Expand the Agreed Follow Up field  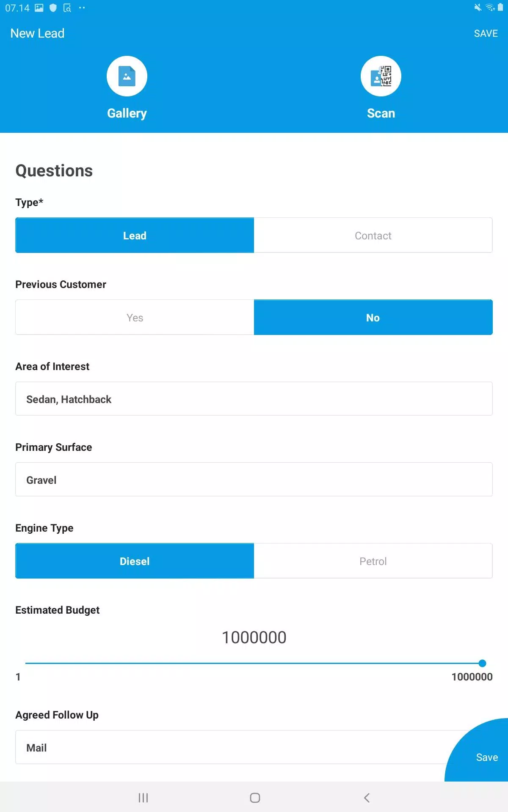tap(229, 747)
